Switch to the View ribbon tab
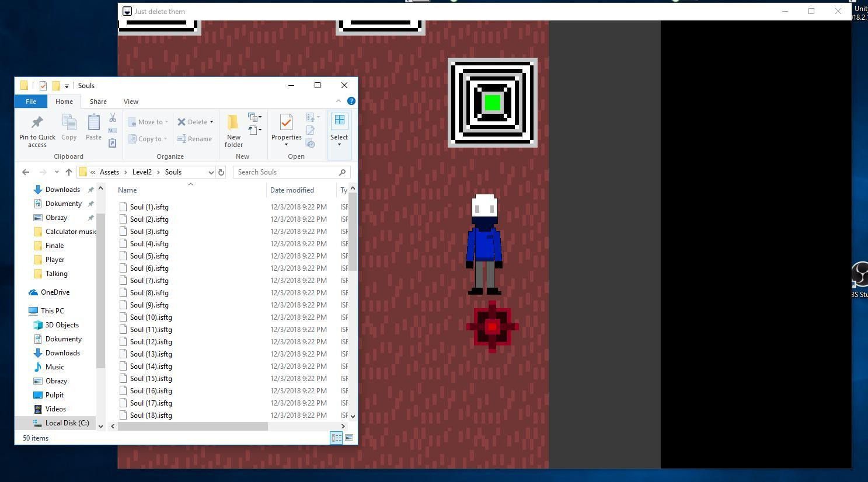 [131, 102]
